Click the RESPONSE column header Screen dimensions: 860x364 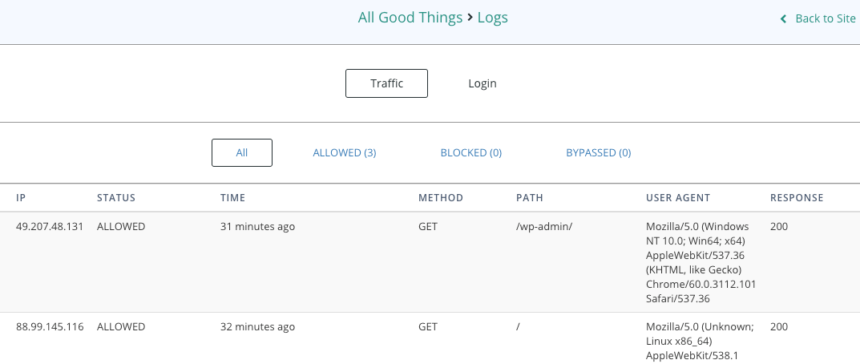coord(797,198)
